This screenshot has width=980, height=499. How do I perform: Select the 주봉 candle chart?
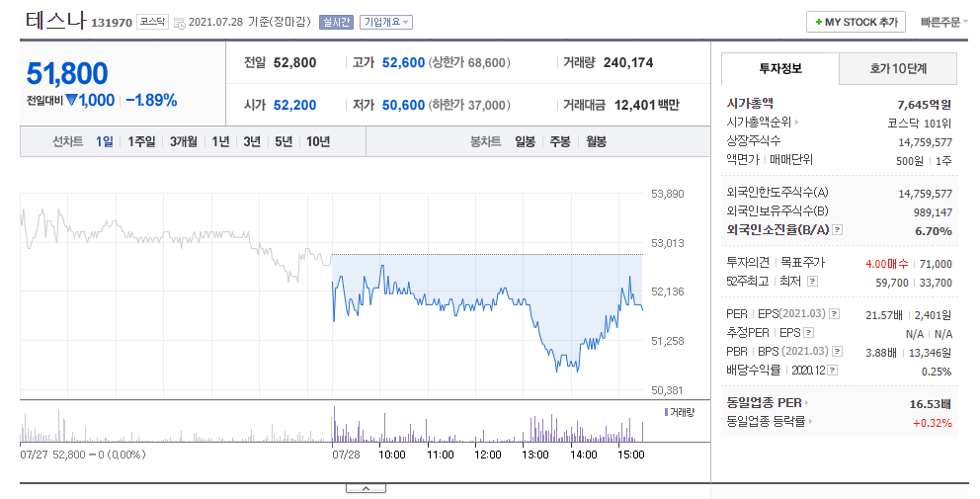(560, 142)
